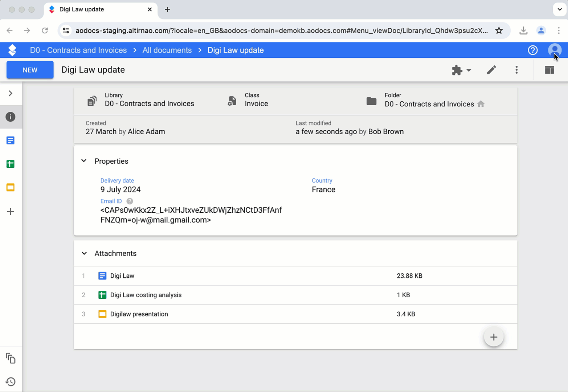Click the Invoice class value
Image resolution: width=568 pixels, height=392 pixels.
tap(256, 104)
